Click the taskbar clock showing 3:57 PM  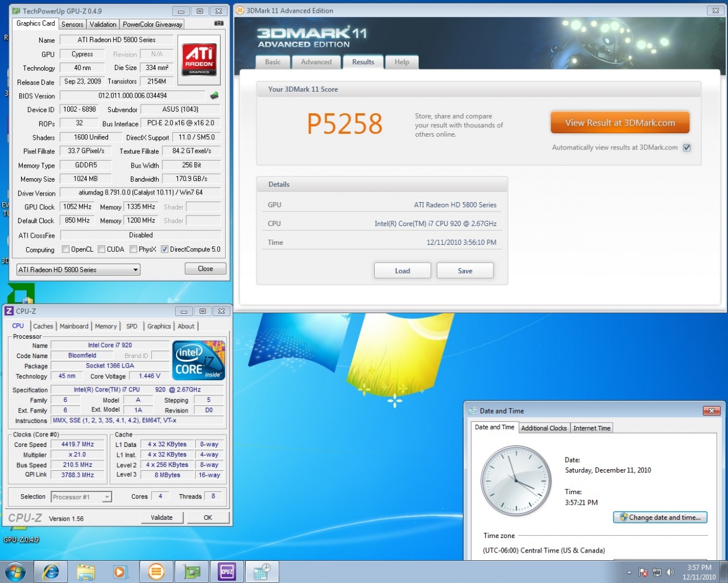(x=699, y=572)
